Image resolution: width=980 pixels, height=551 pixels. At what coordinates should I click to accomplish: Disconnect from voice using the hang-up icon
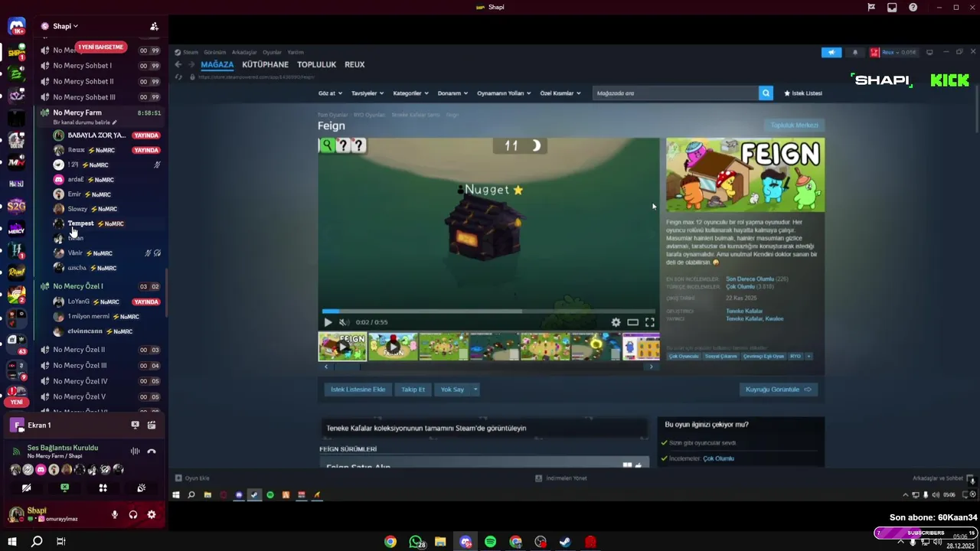pos(152,452)
